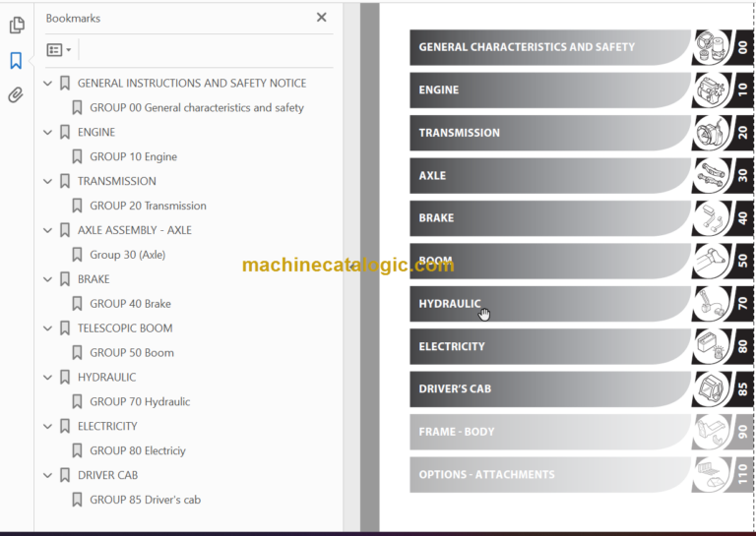Click the brake icon tab numbered 40

[x=723, y=218]
